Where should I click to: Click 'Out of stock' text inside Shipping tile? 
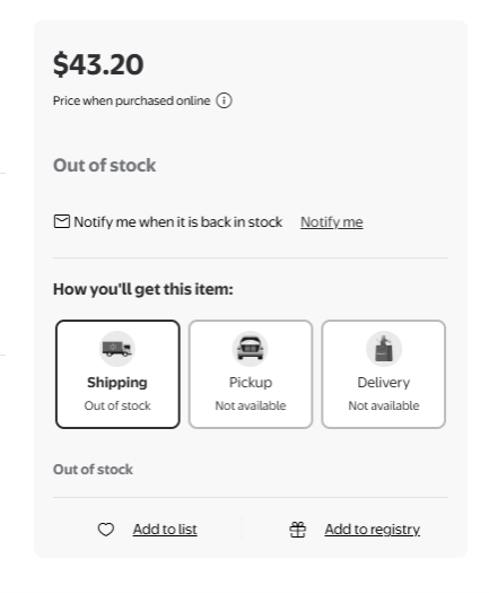pyautogui.click(x=117, y=406)
